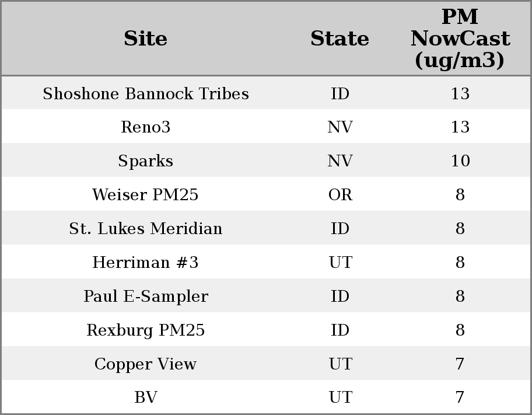Image resolution: width=532 pixels, height=415 pixels.
Task: Click the PM NowCast column header
Action: pyautogui.click(x=460, y=39)
